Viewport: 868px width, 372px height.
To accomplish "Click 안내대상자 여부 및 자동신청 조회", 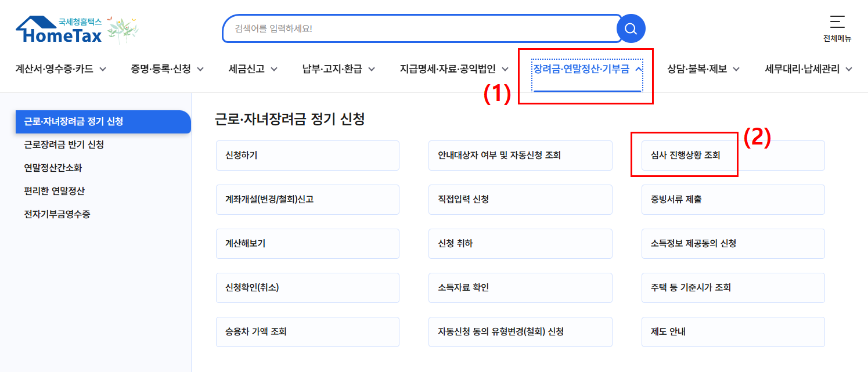I will 520,155.
